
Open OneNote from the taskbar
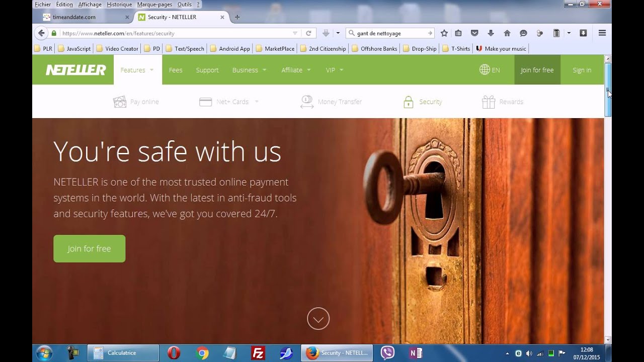[416, 353]
